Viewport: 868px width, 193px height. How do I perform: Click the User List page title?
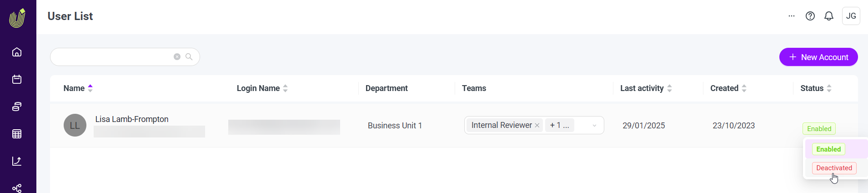[x=70, y=16]
